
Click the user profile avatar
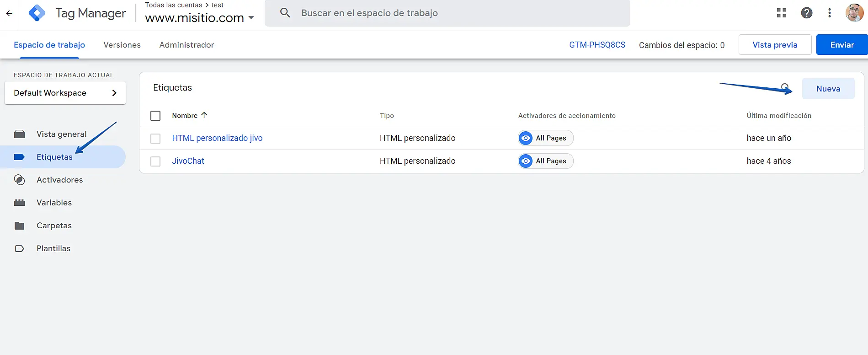coord(854,13)
